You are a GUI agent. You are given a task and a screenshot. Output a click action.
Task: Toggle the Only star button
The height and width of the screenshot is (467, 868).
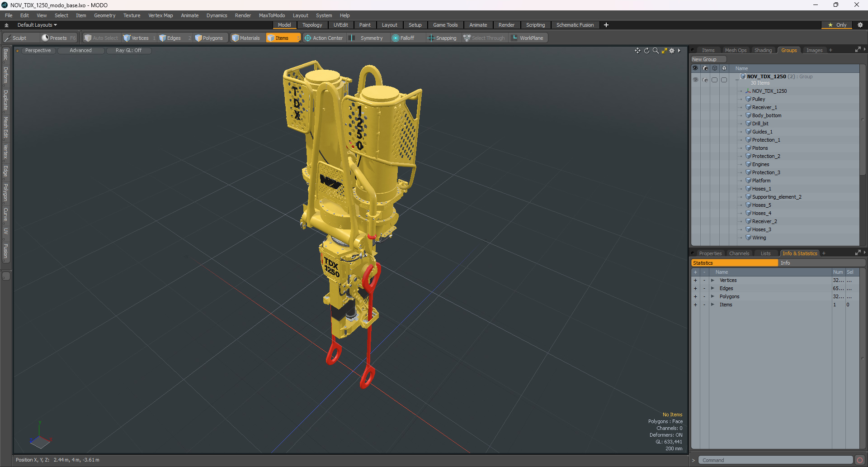837,25
